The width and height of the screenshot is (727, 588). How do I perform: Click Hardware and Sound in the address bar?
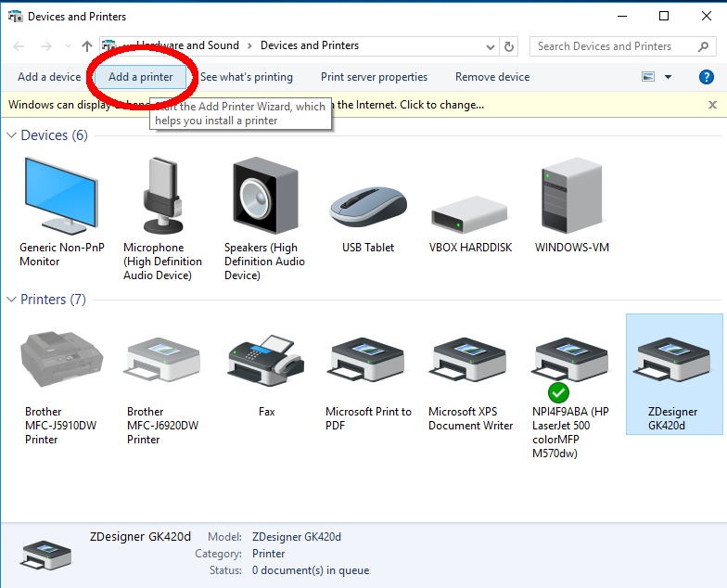coord(187,45)
